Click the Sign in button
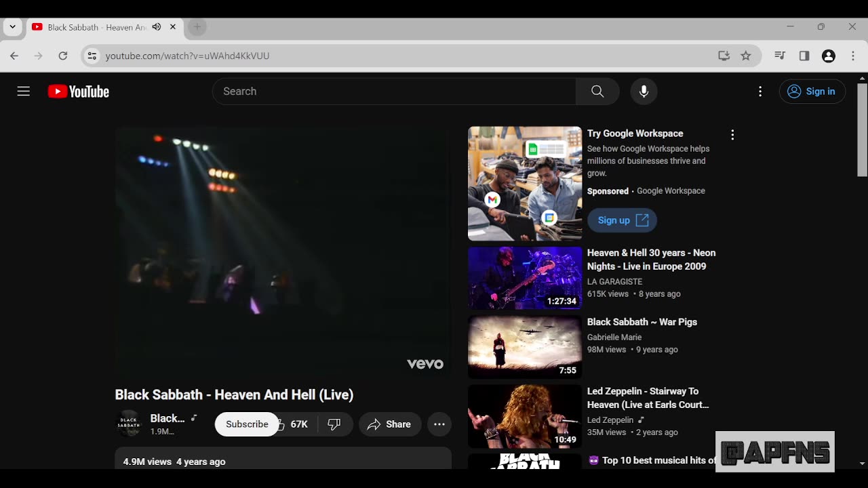This screenshot has height=488, width=868. coord(812,91)
